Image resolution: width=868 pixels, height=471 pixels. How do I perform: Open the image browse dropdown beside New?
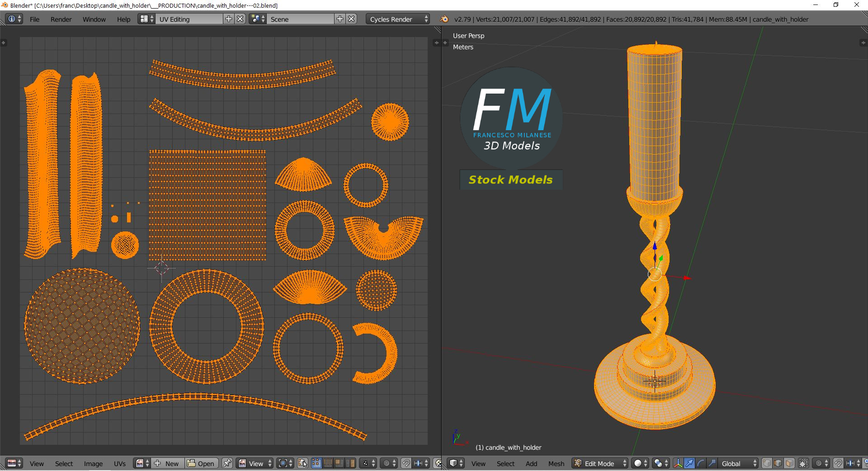coord(142,463)
